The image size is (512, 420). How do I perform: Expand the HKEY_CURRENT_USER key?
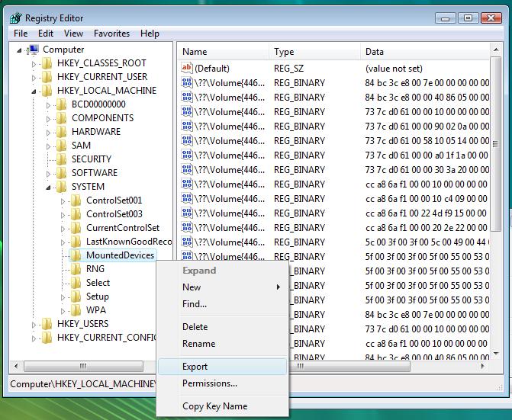[34, 78]
